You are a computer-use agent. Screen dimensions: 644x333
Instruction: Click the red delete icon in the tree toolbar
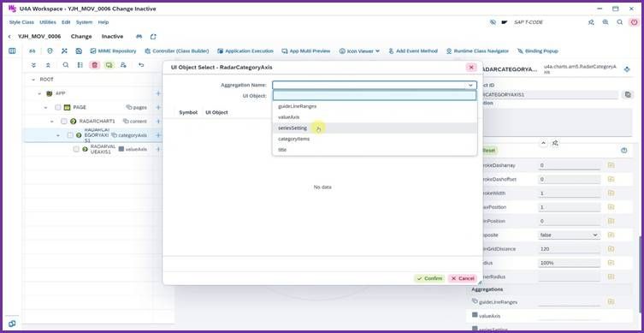click(95, 65)
